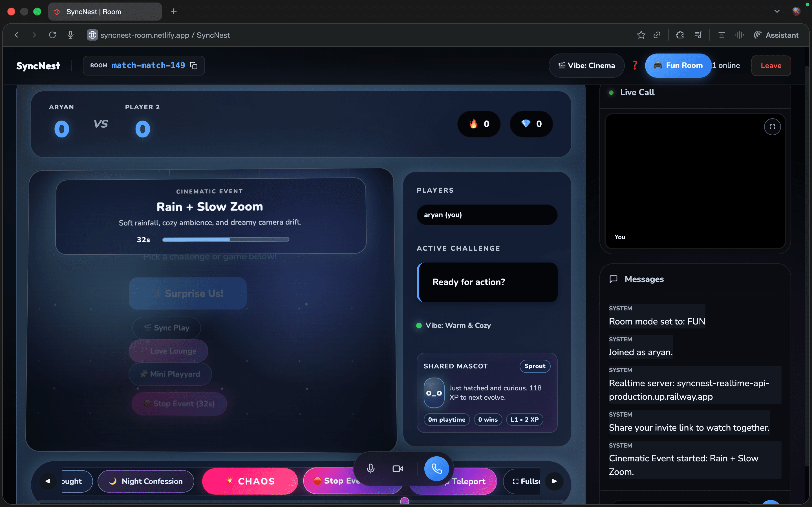Screen dimensions: 812x507
Task: Click the cinematic event progress bar
Action: point(226,239)
